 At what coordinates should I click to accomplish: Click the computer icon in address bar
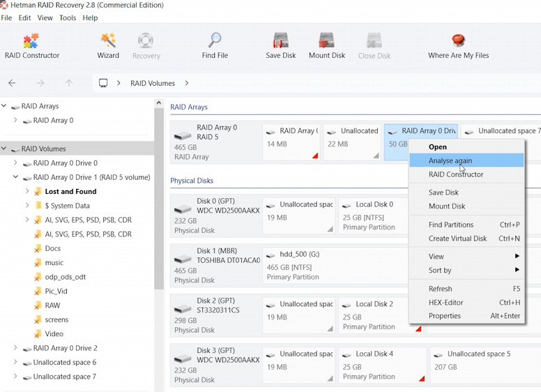click(103, 83)
